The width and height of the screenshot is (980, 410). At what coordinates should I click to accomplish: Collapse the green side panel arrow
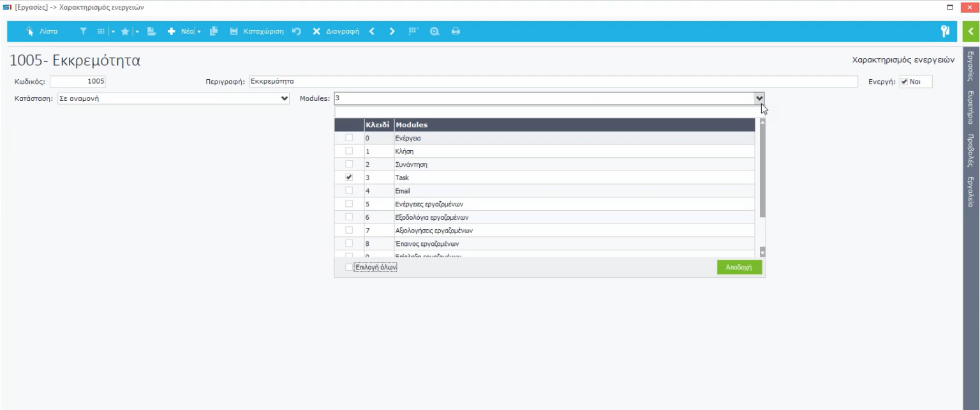click(x=971, y=31)
